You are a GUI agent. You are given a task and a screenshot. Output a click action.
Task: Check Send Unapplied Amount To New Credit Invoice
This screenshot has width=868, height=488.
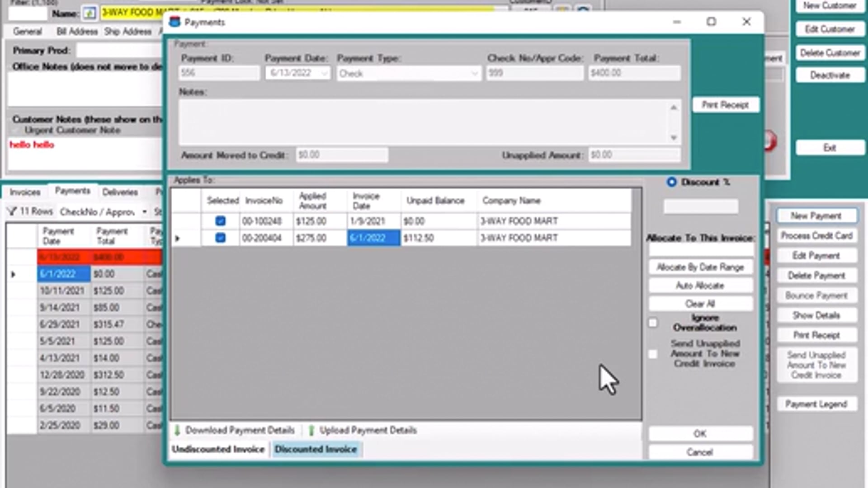pyautogui.click(x=653, y=354)
